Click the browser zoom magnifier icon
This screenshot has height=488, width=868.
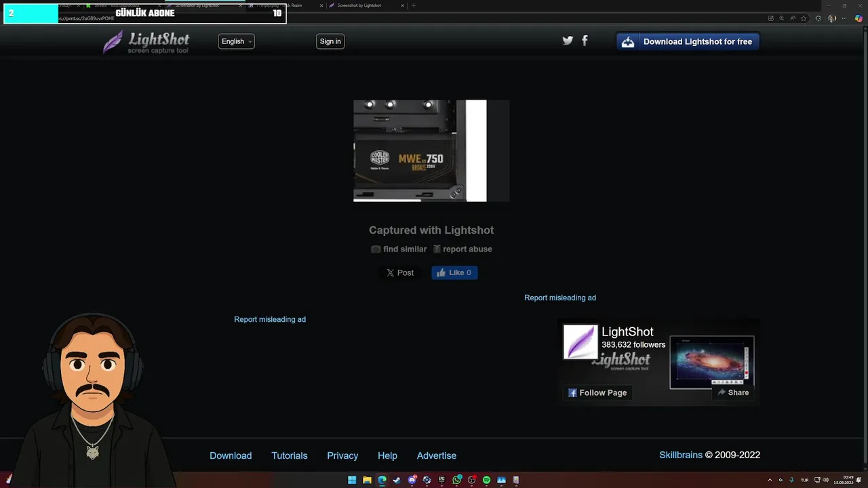point(781,18)
